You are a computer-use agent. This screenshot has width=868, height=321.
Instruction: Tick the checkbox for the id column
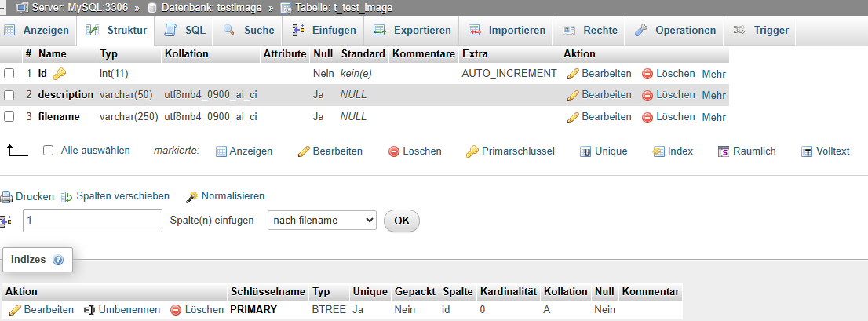tap(9, 73)
